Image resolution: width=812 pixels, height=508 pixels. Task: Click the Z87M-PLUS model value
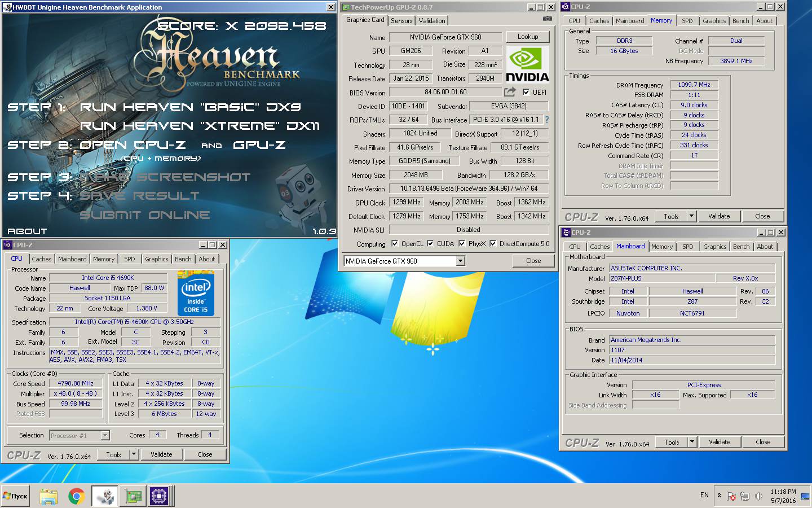662,278
